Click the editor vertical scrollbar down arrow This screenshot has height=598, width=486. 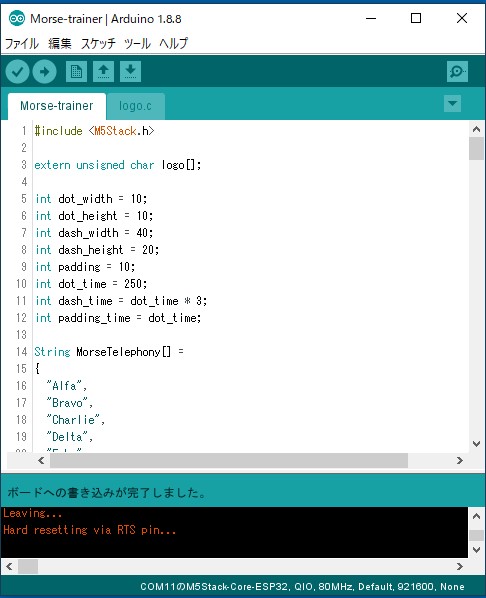pos(476,444)
